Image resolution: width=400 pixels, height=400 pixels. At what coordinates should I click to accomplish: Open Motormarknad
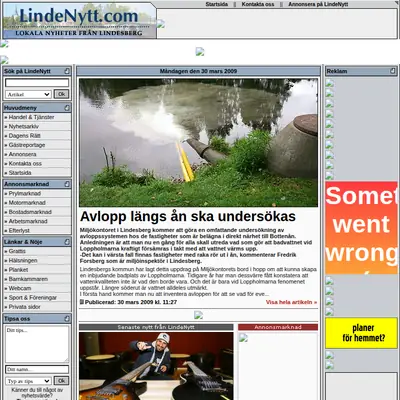click(27, 203)
